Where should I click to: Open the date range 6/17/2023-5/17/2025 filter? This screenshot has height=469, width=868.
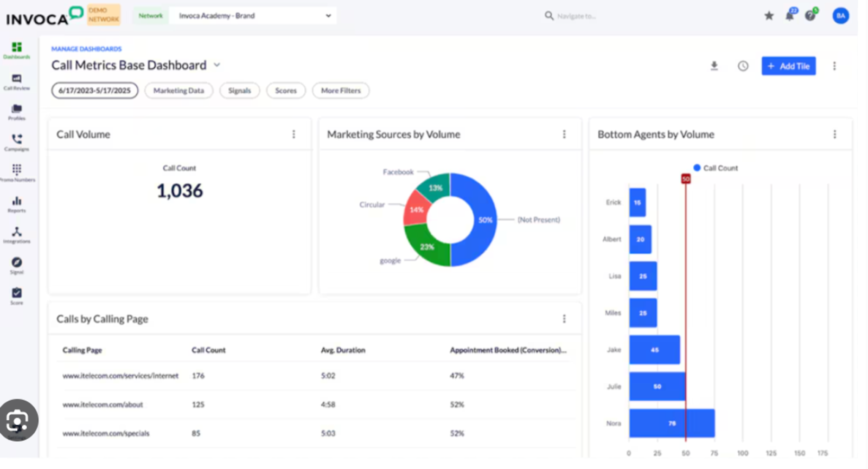tap(95, 91)
